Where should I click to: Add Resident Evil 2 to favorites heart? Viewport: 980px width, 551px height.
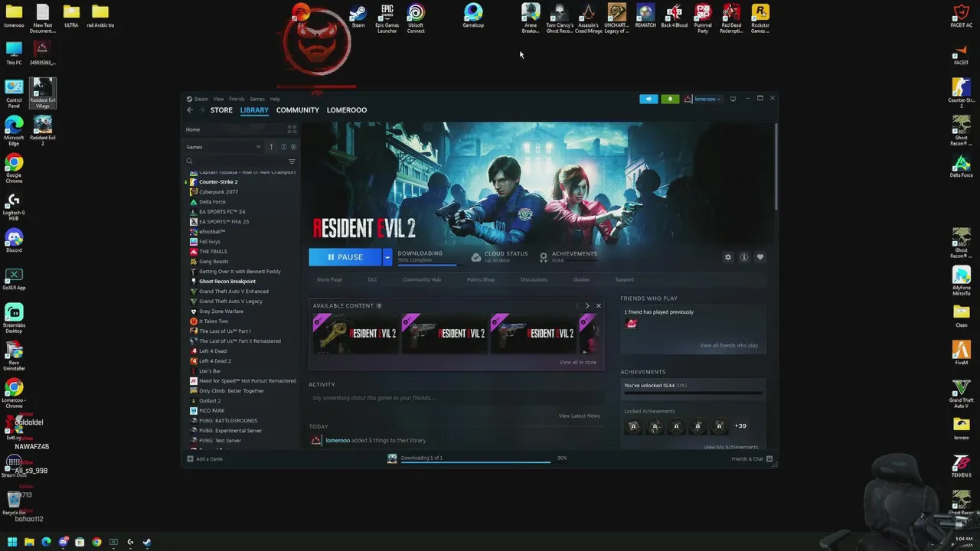(x=760, y=257)
